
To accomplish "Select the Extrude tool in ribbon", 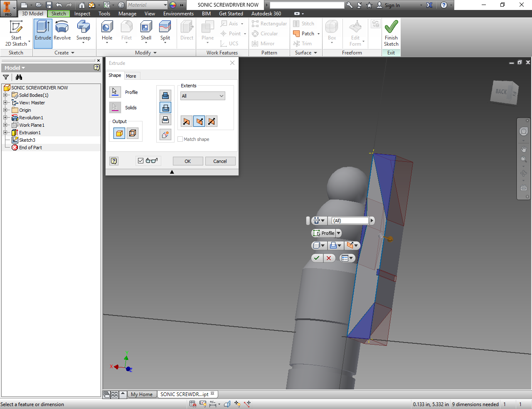I will pyautogui.click(x=43, y=33).
